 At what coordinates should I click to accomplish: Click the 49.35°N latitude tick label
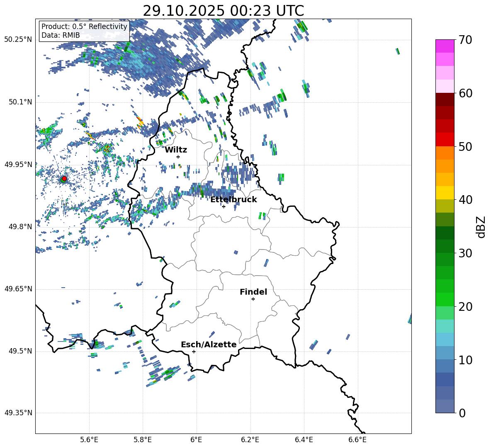pyautogui.click(x=18, y=413)
